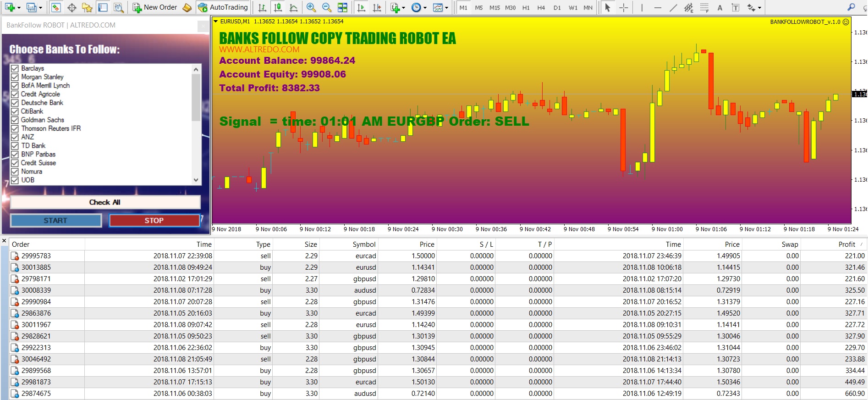The image size is (868, 400).
Task: Switch to W1 timeframe
Action: click(573, 7)
